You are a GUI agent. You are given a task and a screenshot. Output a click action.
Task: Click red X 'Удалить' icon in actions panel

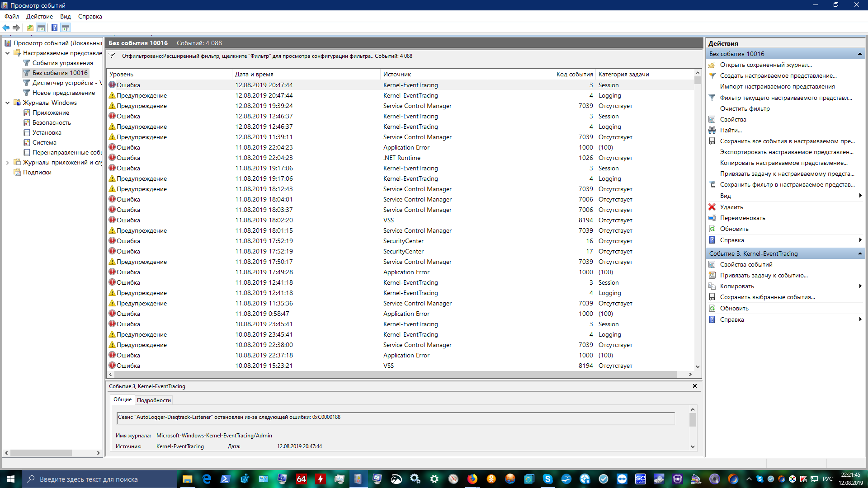[x=712, y=207]
